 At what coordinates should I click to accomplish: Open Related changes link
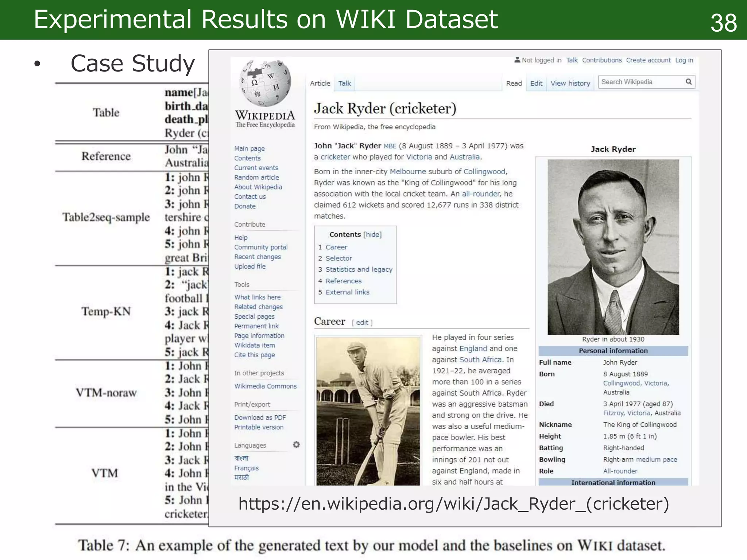pos(258,307)
